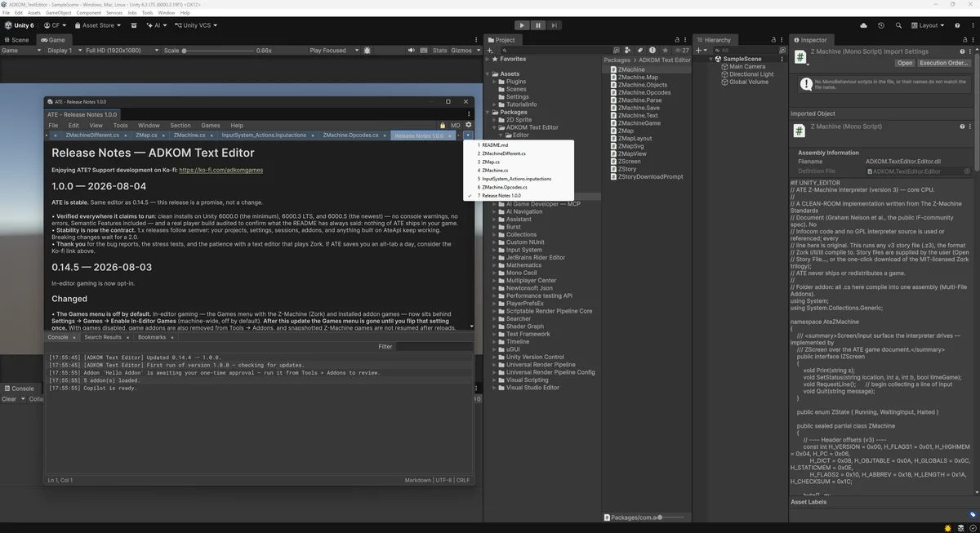This screenshot has width=980, height=533.
Task: Open the Unity VCS dropdown
Action: click(x=194, y=25)
